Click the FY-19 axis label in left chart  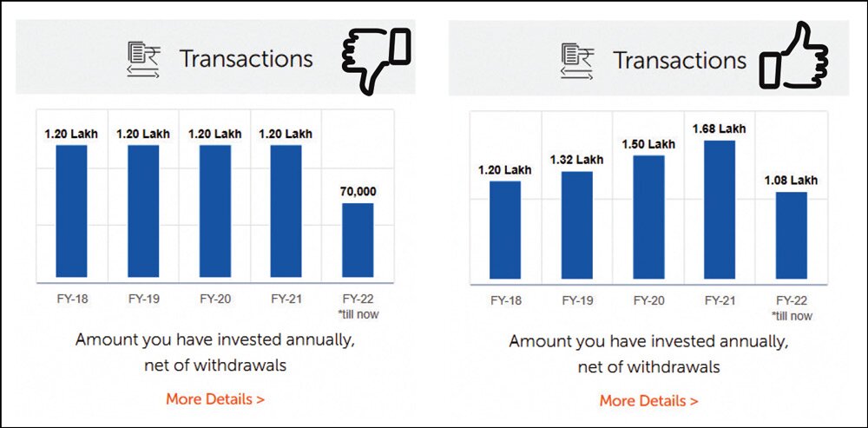(x=143, y=299)
